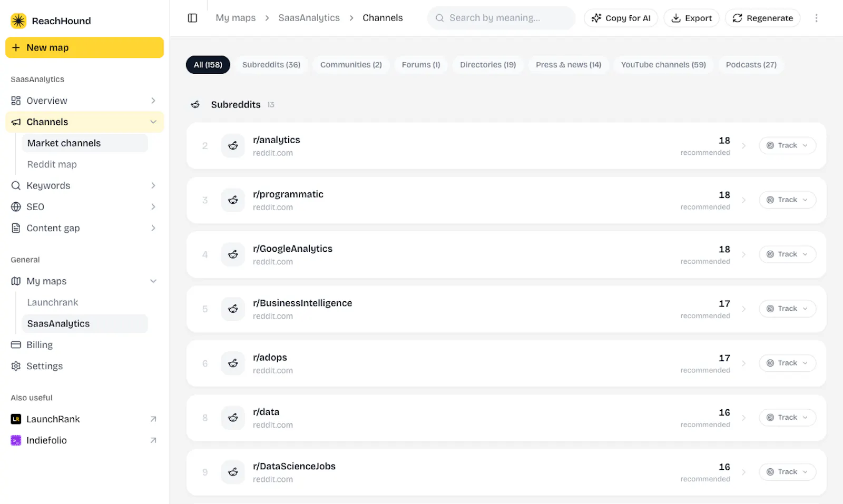843x504 pixels.
Task: Expand the Overview section chevron
Action: click(153, 101)
